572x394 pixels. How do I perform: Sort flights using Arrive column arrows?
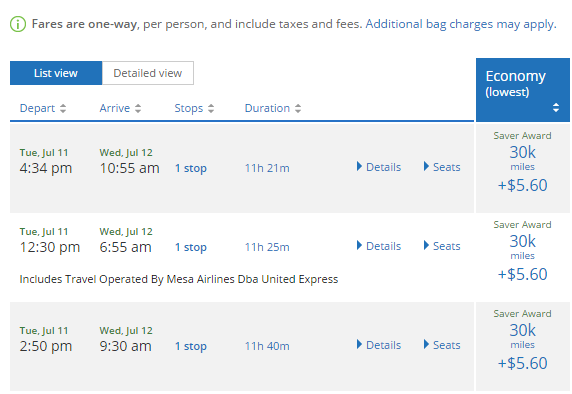(138, 108)
